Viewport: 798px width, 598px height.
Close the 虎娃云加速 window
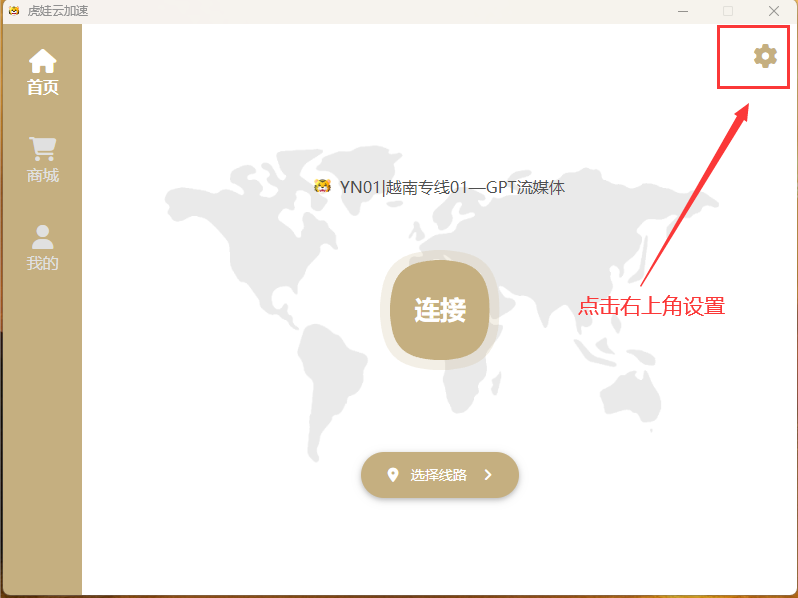point(774,11)
